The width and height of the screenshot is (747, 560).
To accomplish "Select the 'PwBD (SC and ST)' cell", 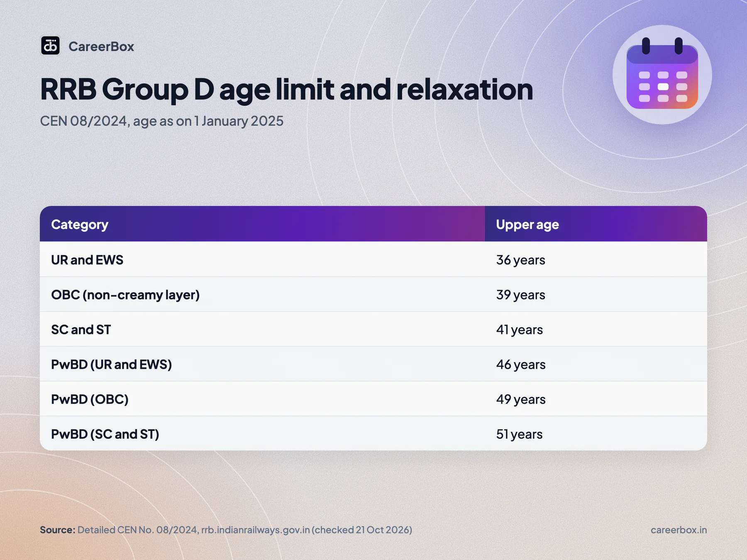I will coord(262,434).
